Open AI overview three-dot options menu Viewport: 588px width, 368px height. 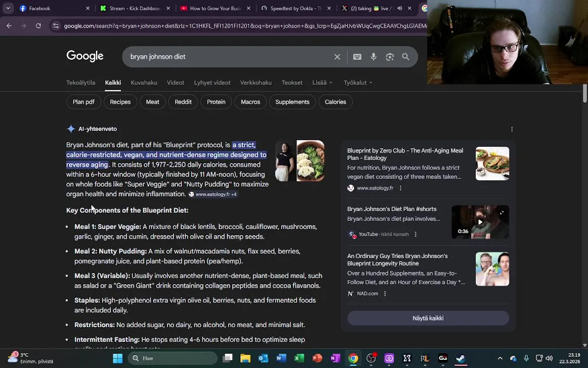pos(512,129)
